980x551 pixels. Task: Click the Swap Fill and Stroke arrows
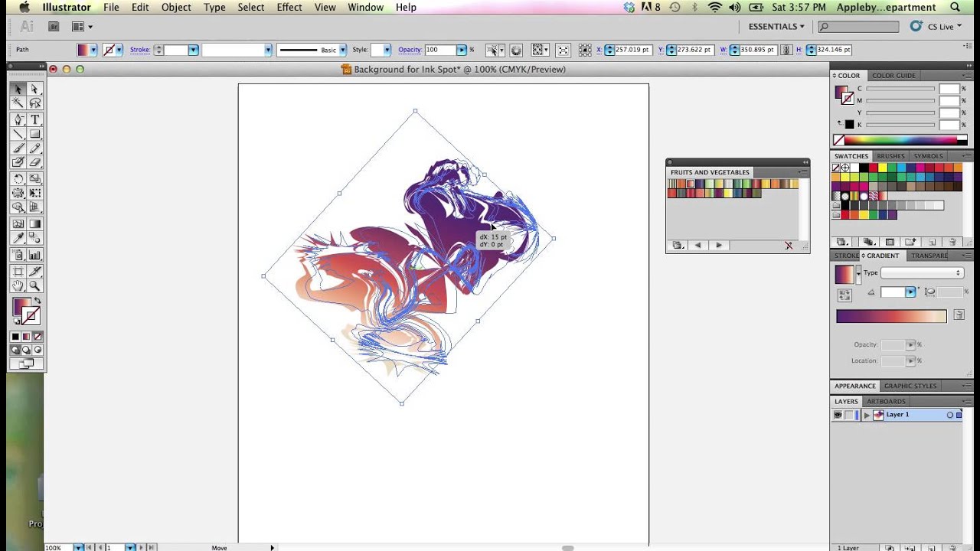point(38,301)
